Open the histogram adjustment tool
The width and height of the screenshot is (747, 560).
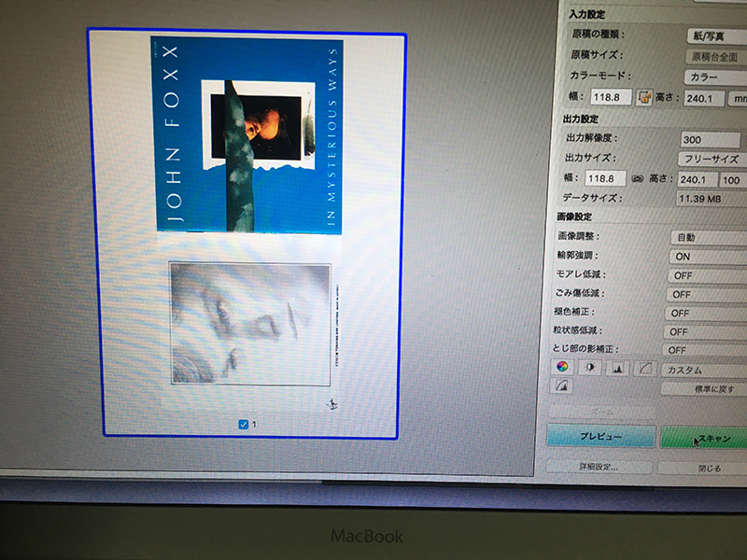pyautogui.click(x=617, y=368)
